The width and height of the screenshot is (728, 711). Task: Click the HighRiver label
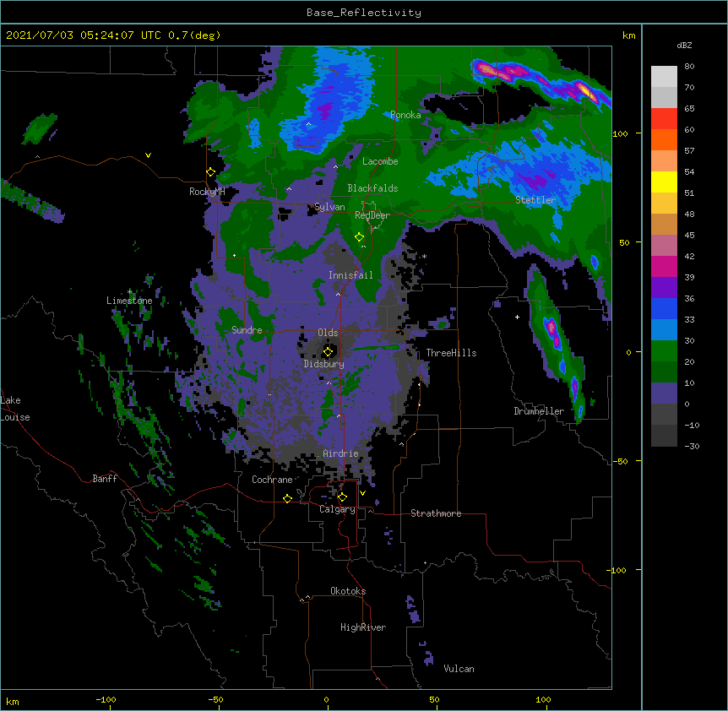363,627
